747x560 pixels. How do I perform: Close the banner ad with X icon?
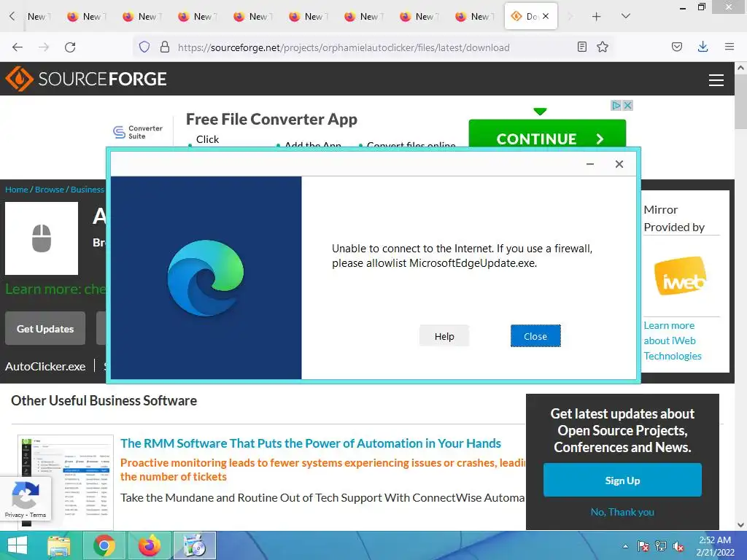(x=628, y=105)
